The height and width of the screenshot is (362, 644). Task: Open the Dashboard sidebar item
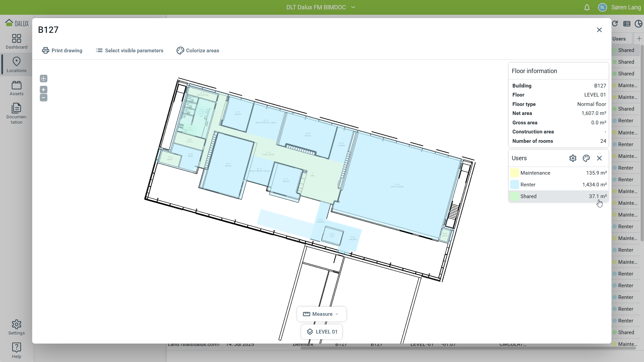point(16,42)
